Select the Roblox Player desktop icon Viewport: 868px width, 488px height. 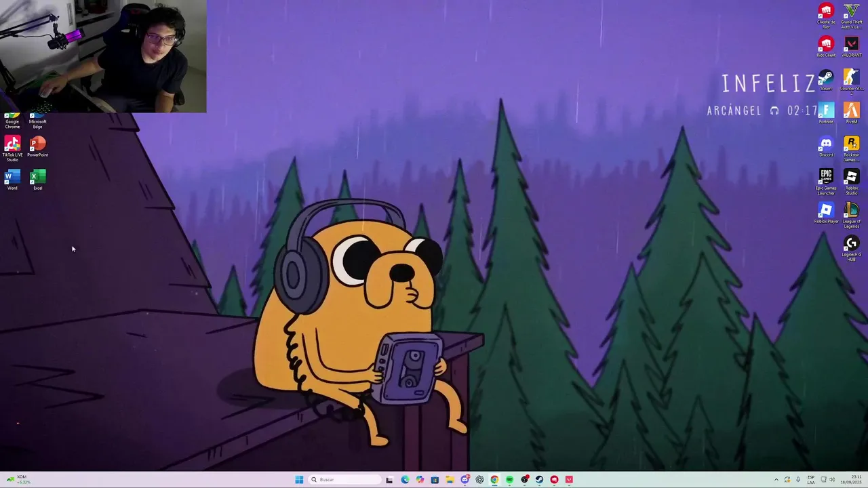pos(826,213)
